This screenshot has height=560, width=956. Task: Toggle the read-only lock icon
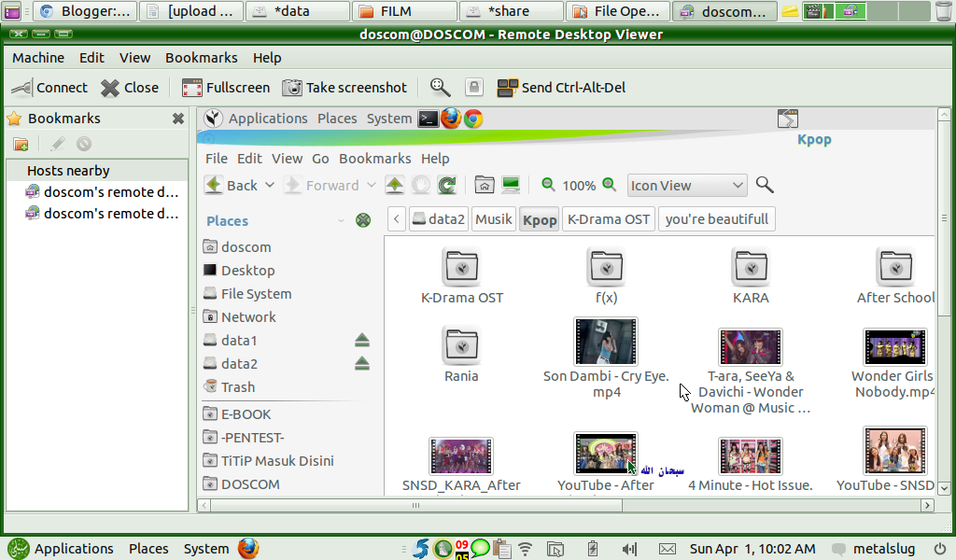(x=473, y=88)
